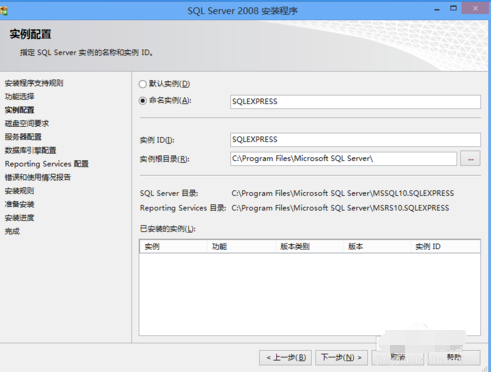
Task: Click the Reporting Services 目录 label
Action: (x=183, y=208)
